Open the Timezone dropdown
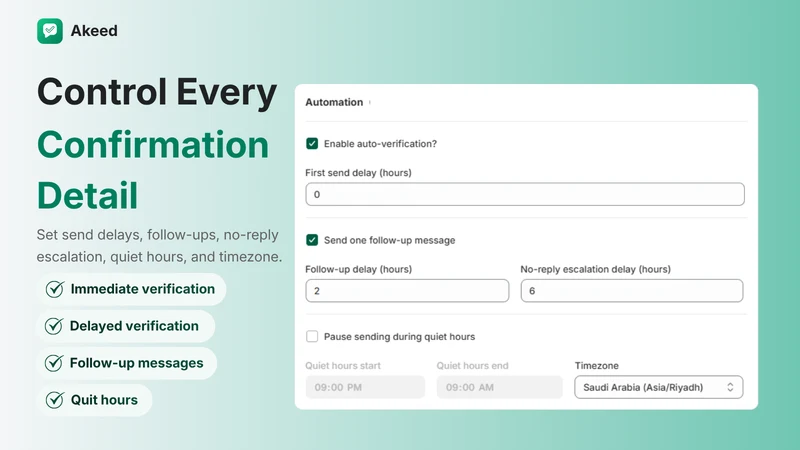Viewport: 800px width, 450px height. click(659, 387)
